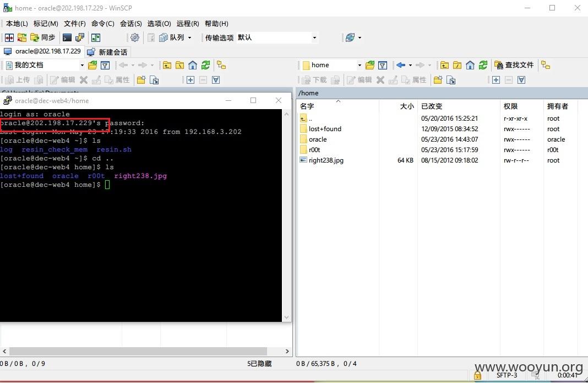Go to local root directory icon
The height and width of the screenshot is (383, 588).
pyautogui.click(x=179, y=66)
